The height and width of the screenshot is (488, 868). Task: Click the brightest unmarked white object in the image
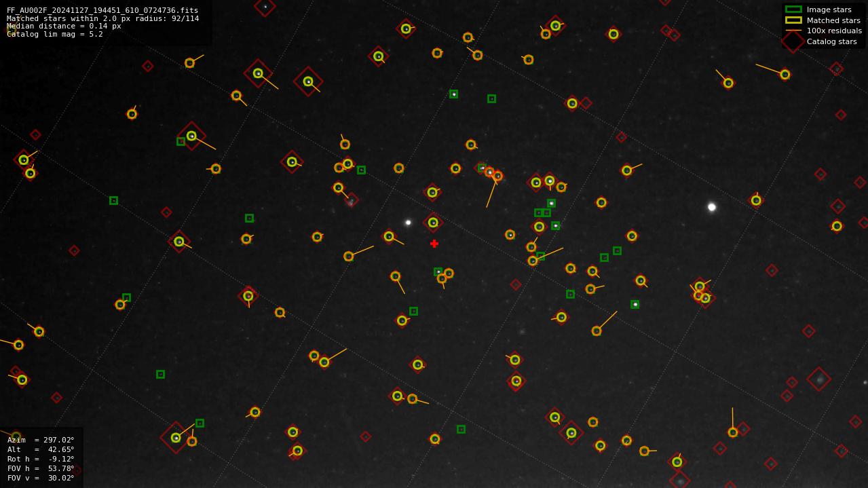712,207
